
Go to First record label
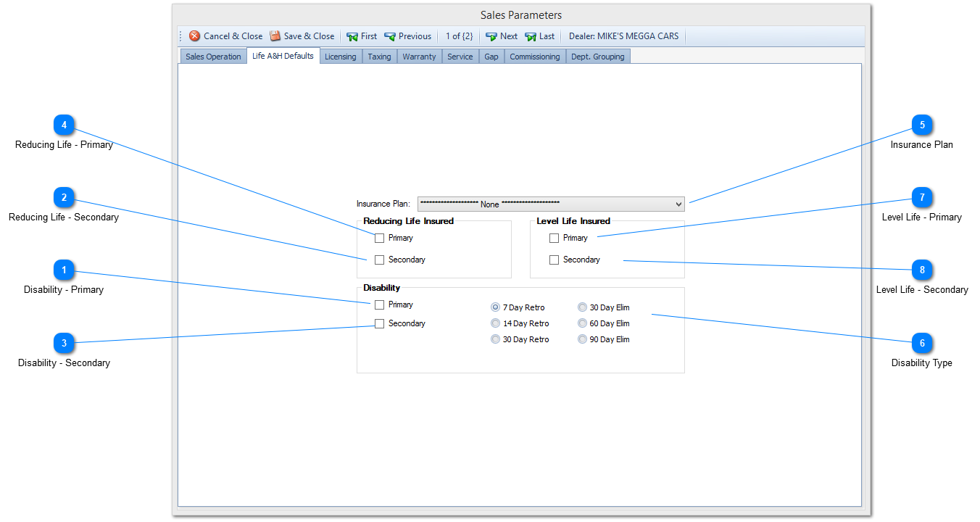click(x=369, y=36)
